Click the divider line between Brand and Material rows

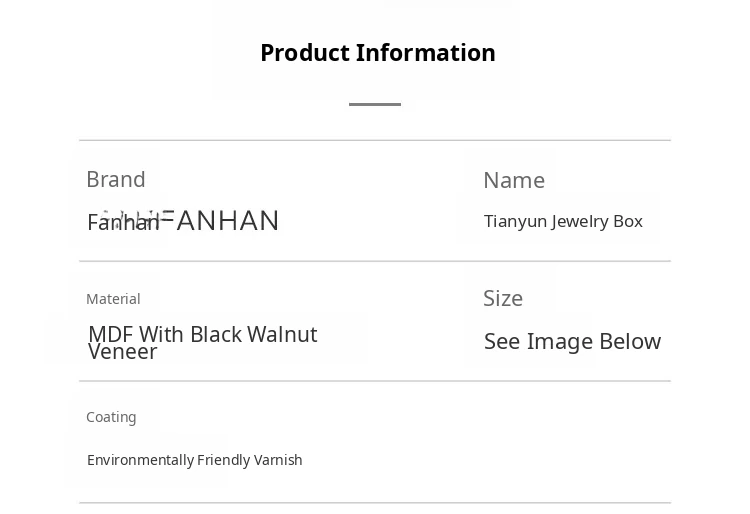(375, 261)
